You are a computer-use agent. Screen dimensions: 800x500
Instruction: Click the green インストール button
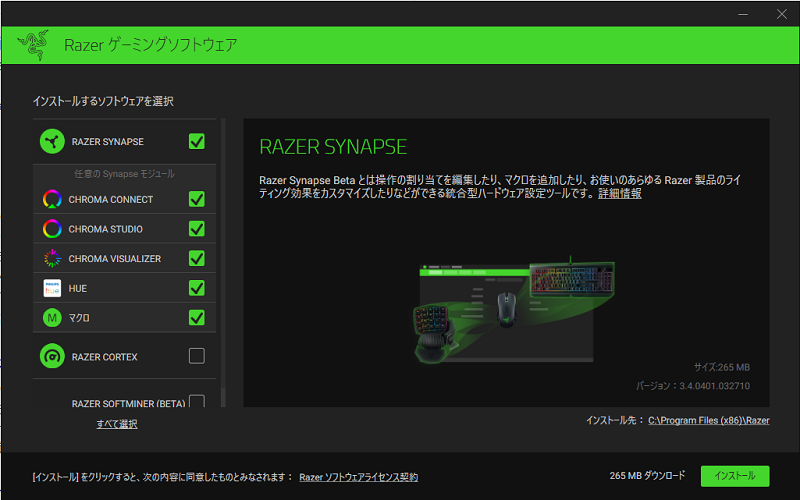point(735,476)
